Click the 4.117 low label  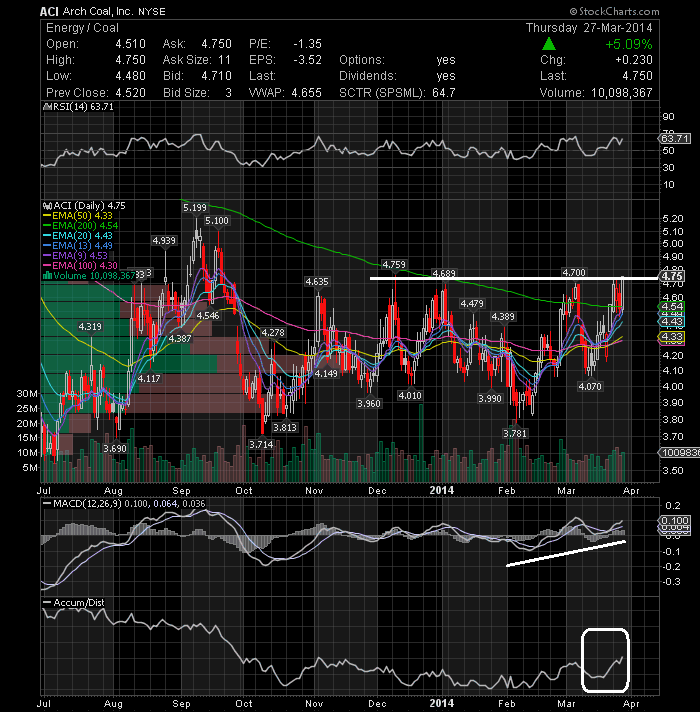(x=149, y=378)
